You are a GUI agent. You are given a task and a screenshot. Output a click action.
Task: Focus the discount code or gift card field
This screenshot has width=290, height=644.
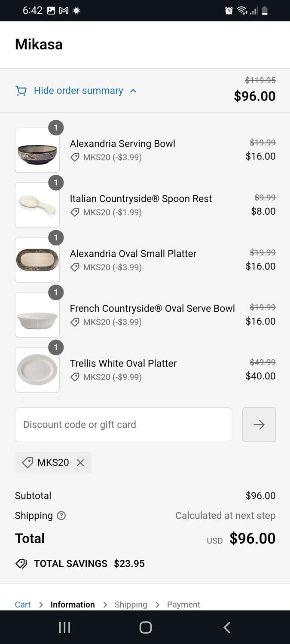123,425
